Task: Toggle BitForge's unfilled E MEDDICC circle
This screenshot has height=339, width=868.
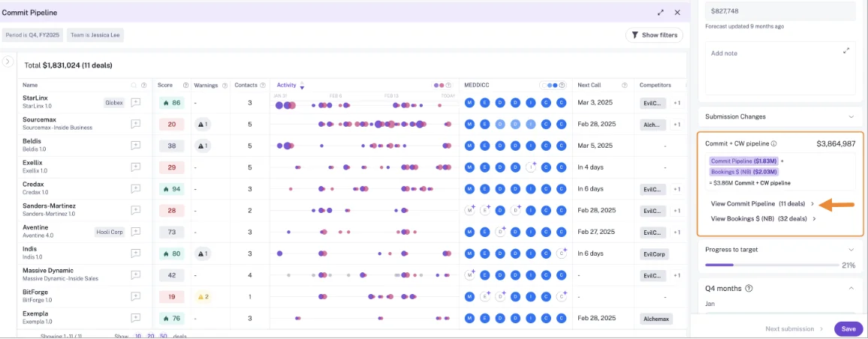Action: (x=485, y=296)
